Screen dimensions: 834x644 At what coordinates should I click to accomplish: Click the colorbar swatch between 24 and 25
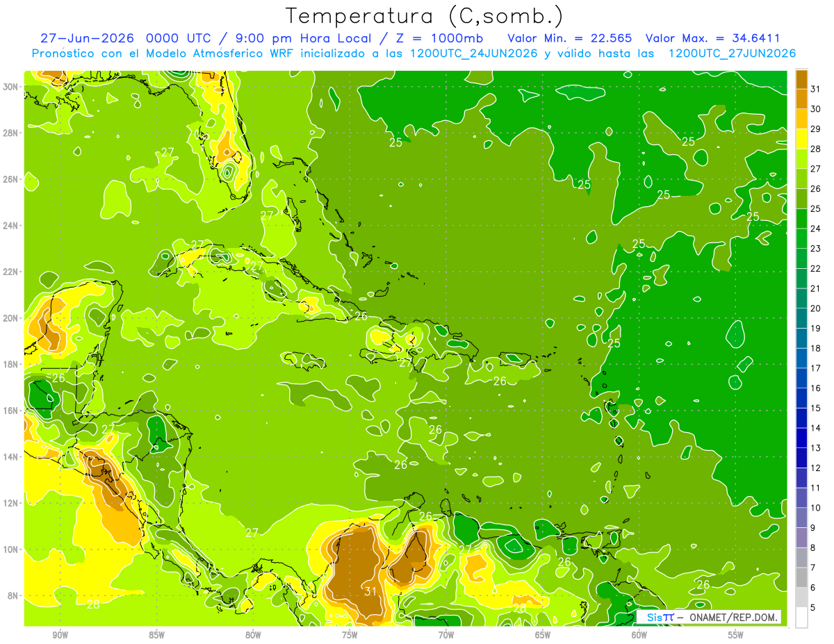coord(801,219)
